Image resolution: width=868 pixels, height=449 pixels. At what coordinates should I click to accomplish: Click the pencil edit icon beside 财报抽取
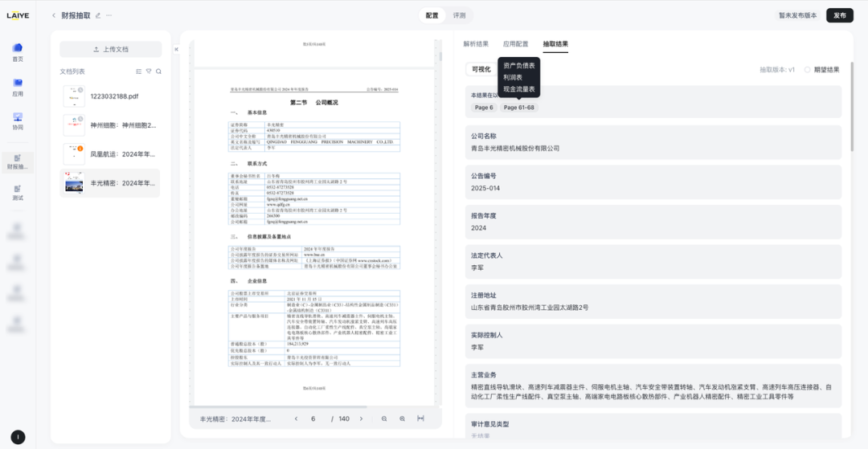[x=98, y=15]
